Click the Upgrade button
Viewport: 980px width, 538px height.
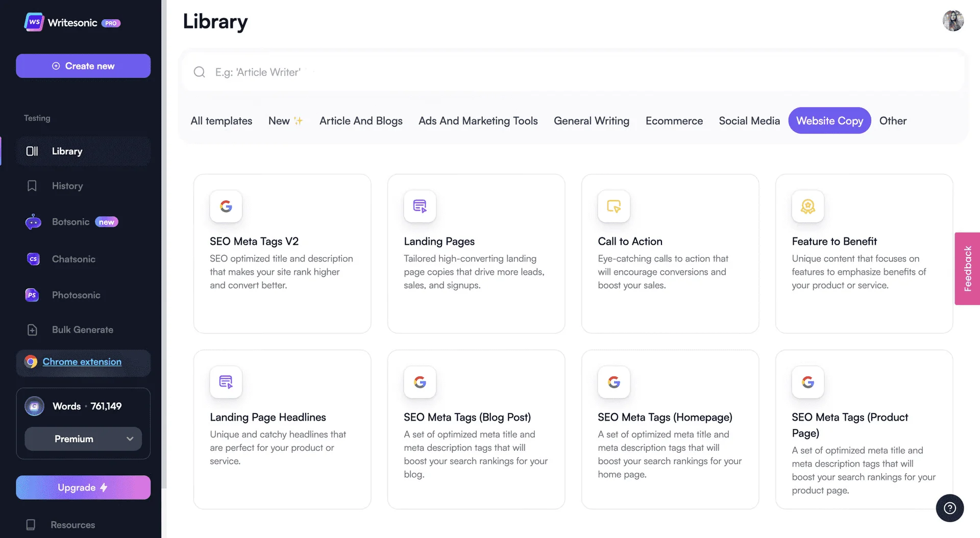point(83,488)
